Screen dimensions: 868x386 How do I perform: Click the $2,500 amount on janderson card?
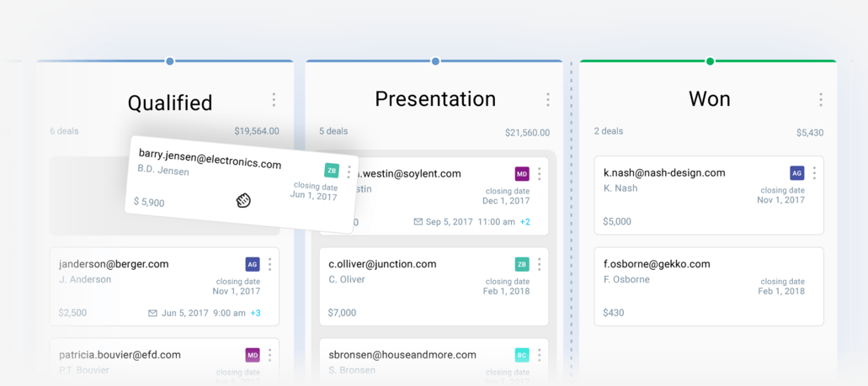(72, 313)
